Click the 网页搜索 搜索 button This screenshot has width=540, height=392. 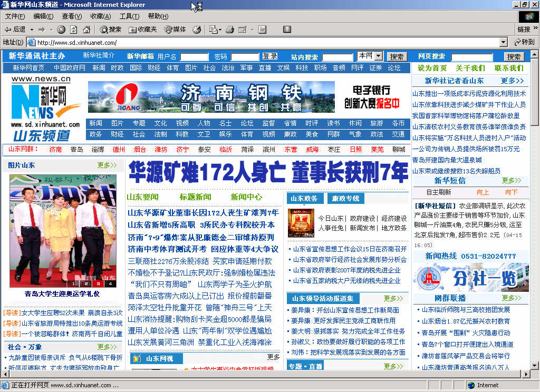(514, 56)
